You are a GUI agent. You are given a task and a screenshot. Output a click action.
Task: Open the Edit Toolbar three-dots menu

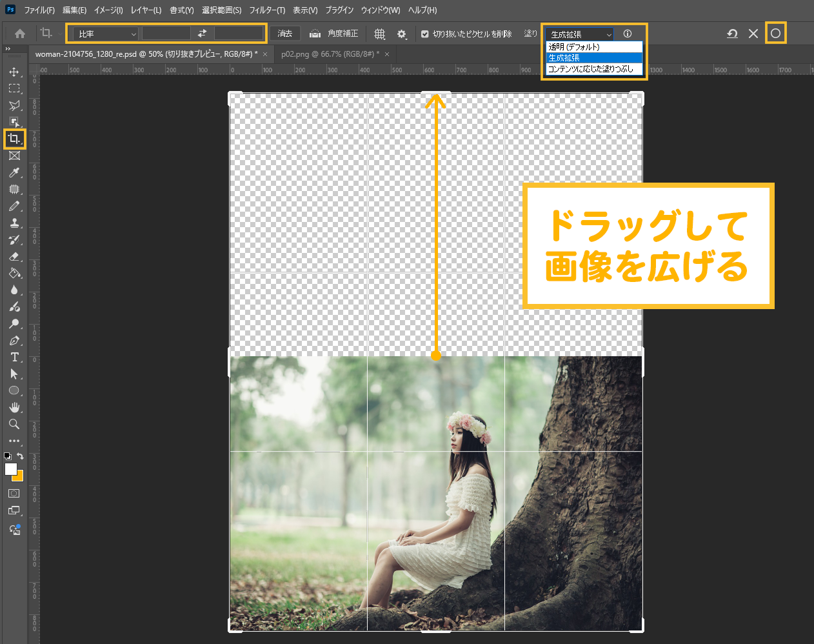coord(14,441)
